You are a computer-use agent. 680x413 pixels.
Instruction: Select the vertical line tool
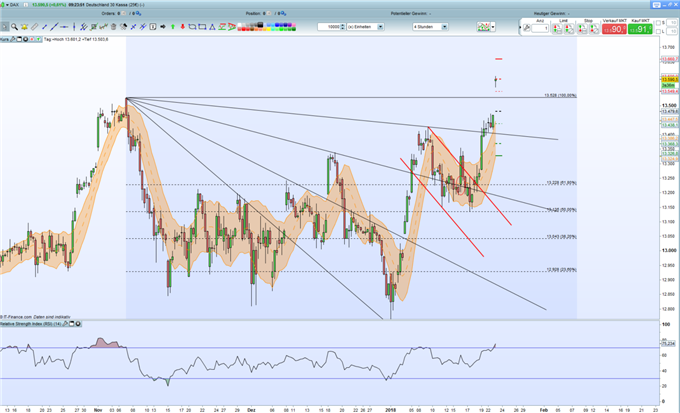[x=74, y=26]
